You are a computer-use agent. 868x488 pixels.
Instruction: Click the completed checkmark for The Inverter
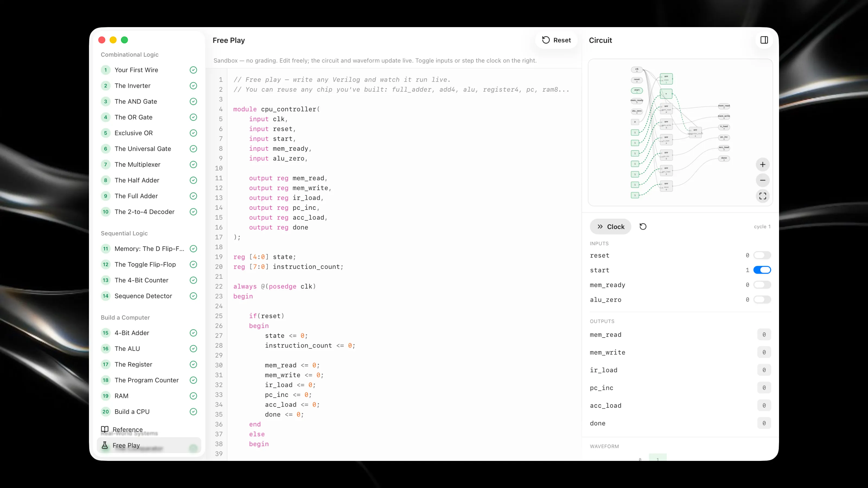coord(193,86)
